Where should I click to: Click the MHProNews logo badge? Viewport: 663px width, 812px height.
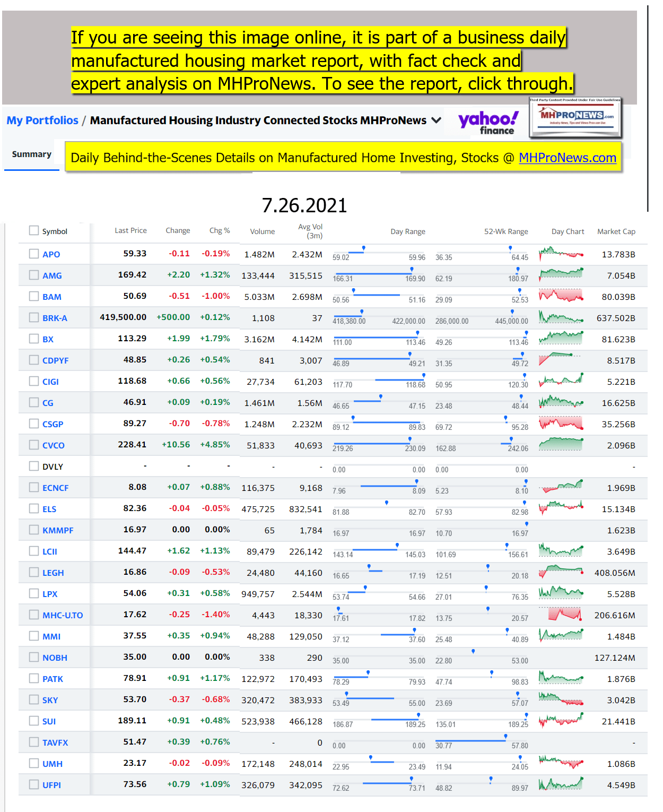pos(575,117)
